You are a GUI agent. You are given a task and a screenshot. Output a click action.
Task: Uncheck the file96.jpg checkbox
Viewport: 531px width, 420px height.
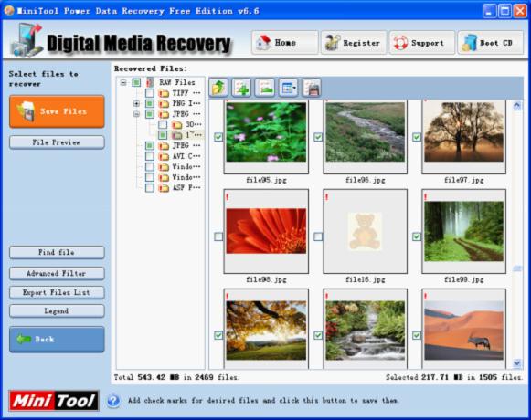tap(318, 137)
